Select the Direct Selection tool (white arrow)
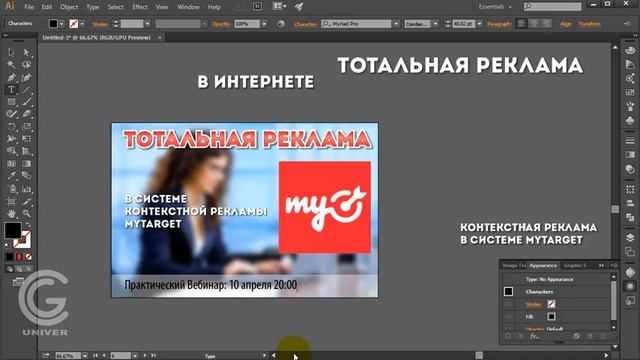The width and height of the screenshot is (640, 360). click(27, 52)
